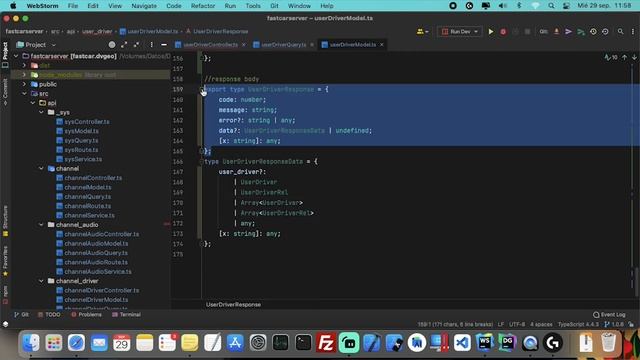
Task: Click the TypeScript 4.4.3 status widget
Action: [x=578, y=324]
